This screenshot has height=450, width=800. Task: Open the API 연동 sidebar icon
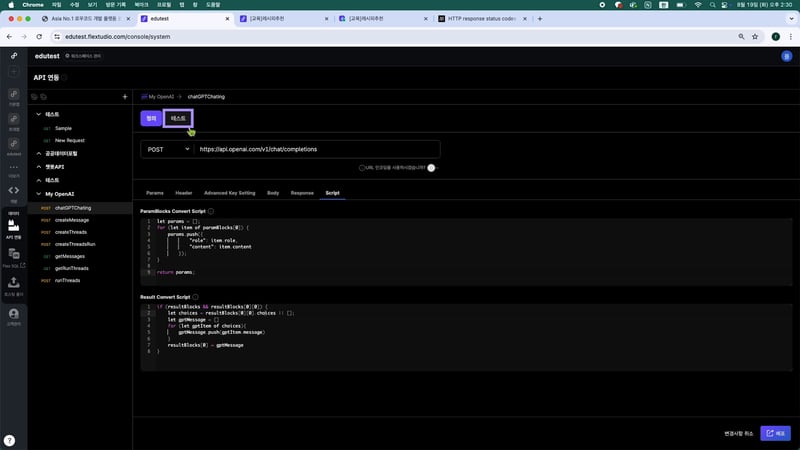coord(14,226)
